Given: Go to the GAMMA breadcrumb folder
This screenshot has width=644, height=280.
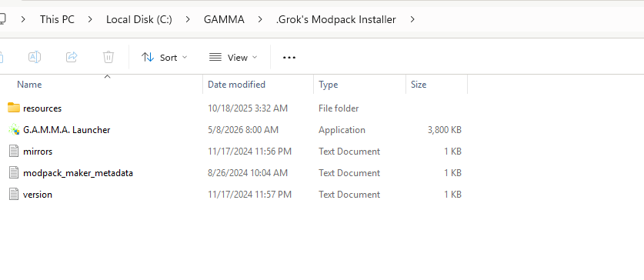Looking at the screenshot, I should [224, 19].
